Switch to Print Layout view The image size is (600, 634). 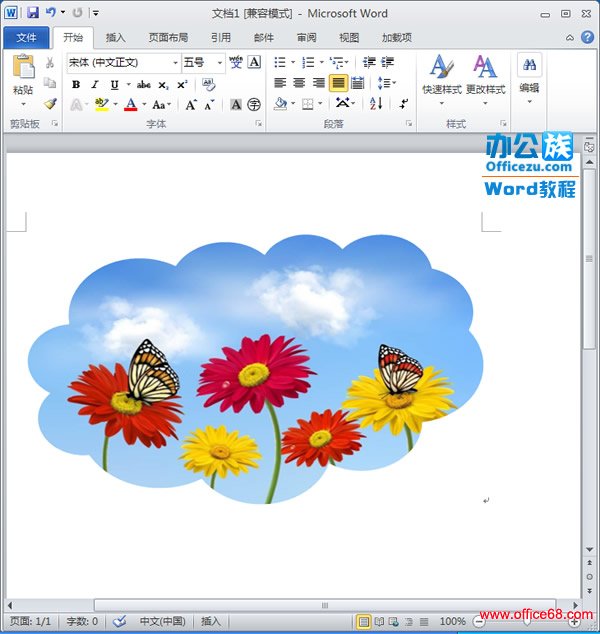click(x=363, y=621)
